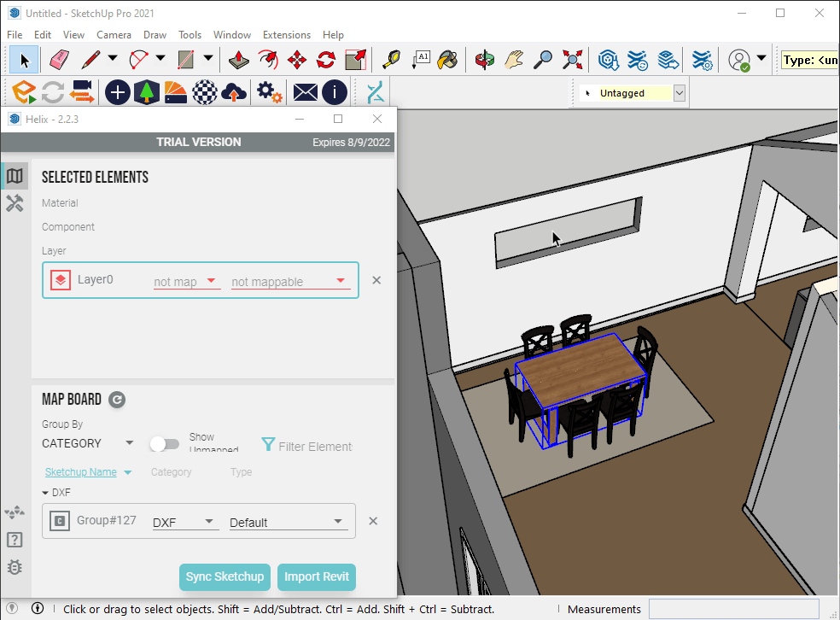Click Import Revit button
Image resolution: width=840 pixels, height=620 pixels.
317,577
